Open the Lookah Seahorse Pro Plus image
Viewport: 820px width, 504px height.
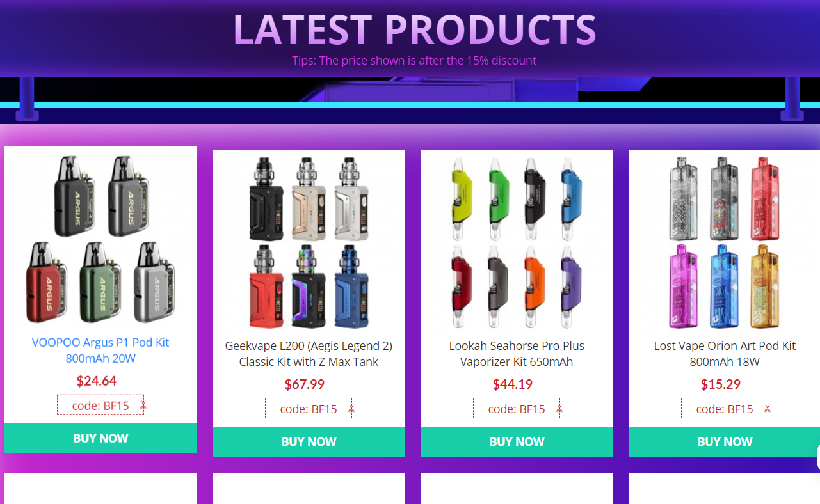[x=517, y=242]
